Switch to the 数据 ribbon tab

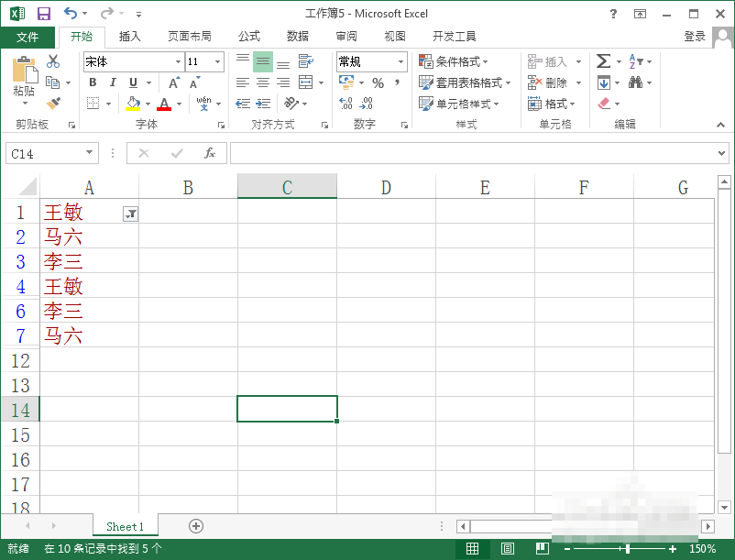(x=297, y=37)
